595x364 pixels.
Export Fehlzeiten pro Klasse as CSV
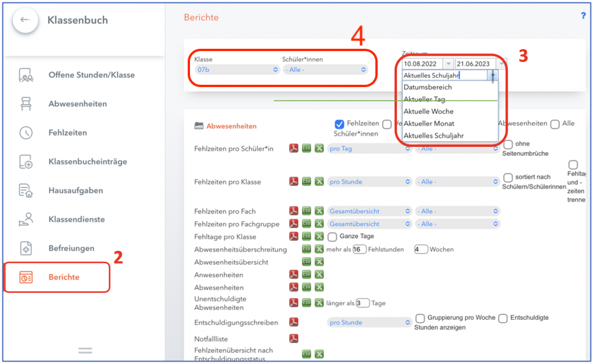(x=306, y=182)
